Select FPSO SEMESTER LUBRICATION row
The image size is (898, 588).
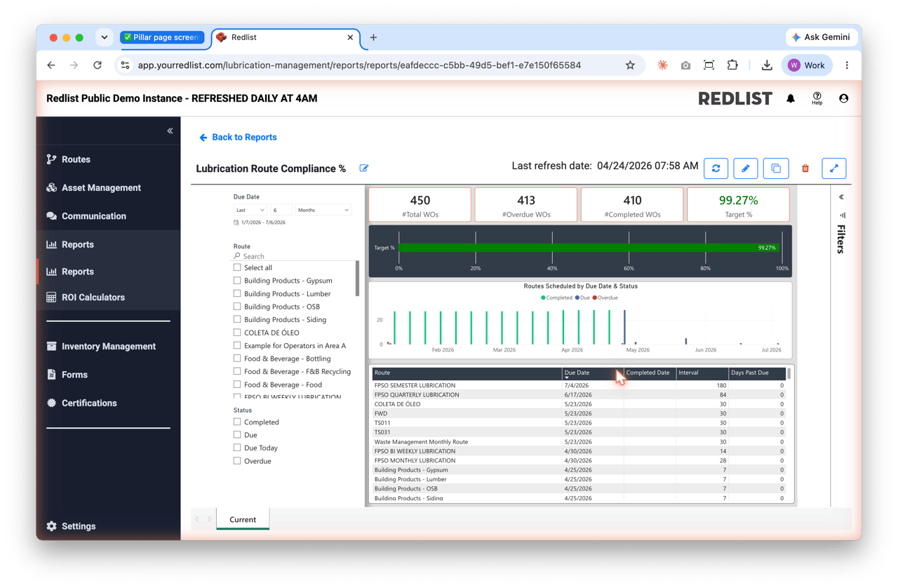pos(579,385)
